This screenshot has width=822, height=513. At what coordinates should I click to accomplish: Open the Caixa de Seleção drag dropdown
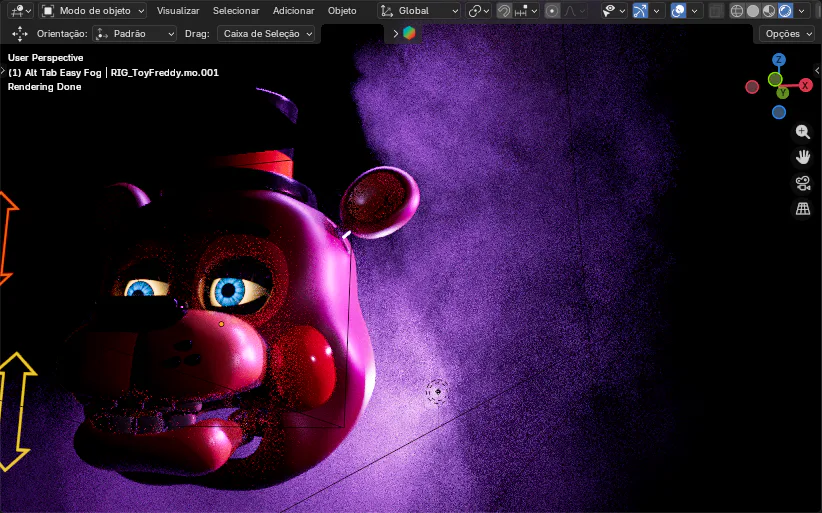266,34
